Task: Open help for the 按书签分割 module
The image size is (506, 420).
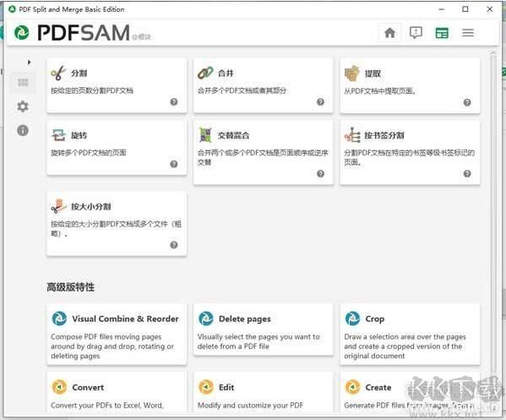Action: (x=467, y=174)
